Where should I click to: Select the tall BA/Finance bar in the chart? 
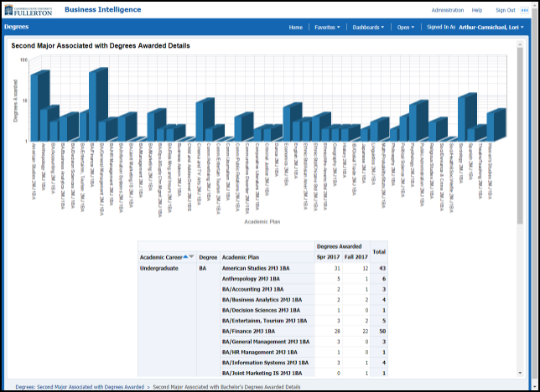[98, 105]
